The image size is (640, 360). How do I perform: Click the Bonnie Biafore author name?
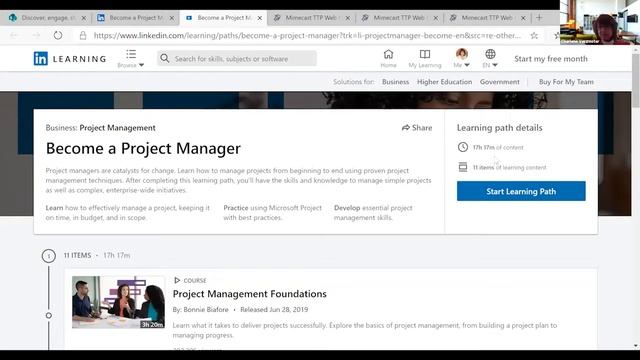[x=206, y=309]
